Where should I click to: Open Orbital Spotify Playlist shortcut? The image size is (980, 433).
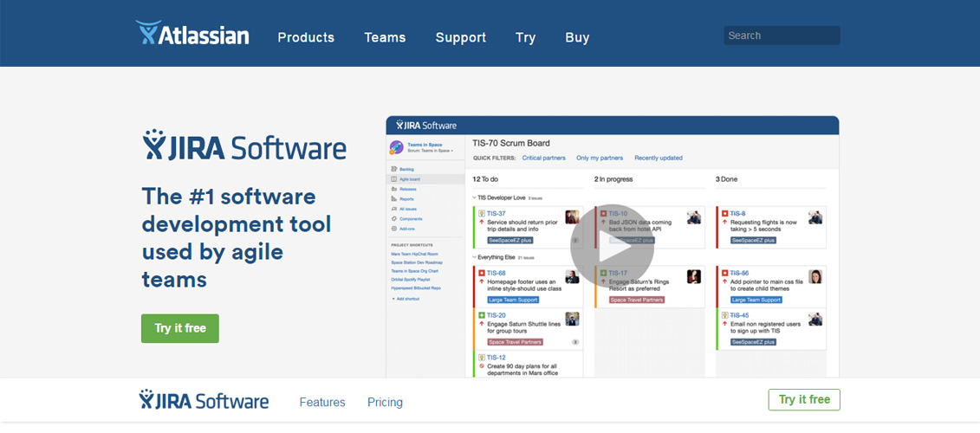coord(412,280)
